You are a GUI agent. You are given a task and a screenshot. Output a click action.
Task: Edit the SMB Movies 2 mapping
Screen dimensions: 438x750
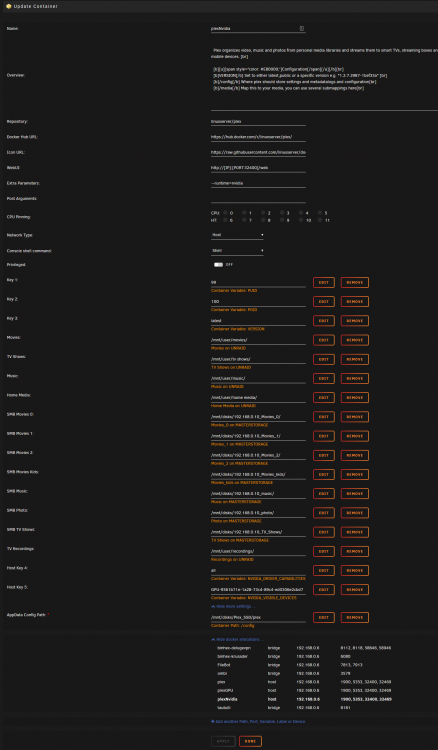coord(324,455)
